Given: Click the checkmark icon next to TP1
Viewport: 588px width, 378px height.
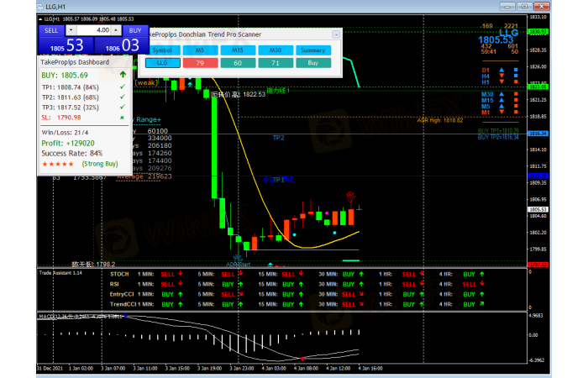Looking at the screenshot, I should (123, 87).
